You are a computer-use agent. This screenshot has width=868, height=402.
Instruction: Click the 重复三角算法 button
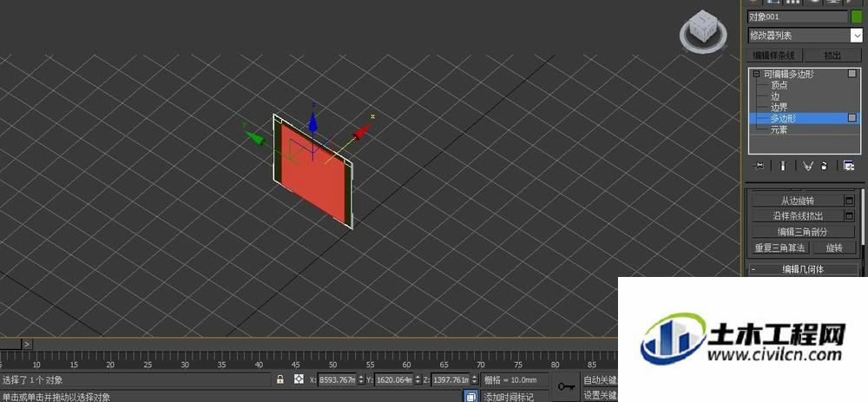(x=781, y=247)
